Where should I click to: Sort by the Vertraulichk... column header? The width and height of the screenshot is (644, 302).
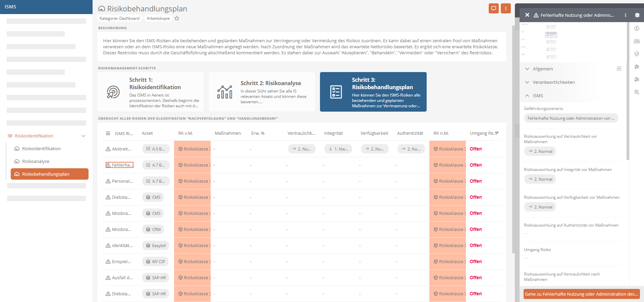[x=301, y=133]
